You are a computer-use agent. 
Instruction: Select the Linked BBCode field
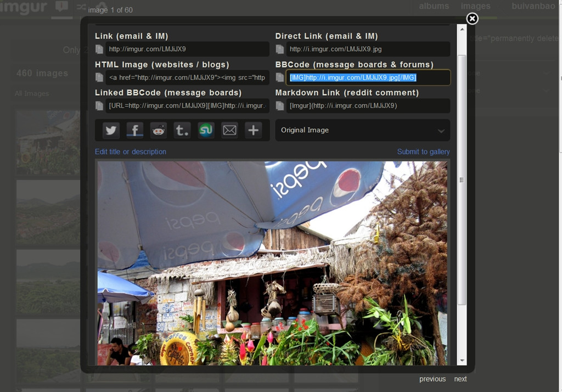pyautogui.click(x=188, y=106)
